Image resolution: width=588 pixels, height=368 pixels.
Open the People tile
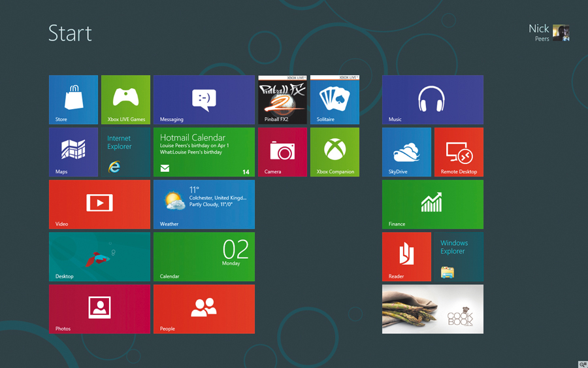(x=204, y=309)
